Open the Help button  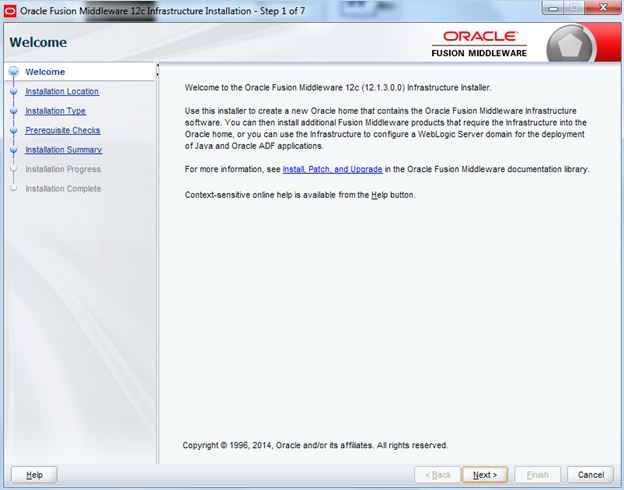(x=34, y=474)
